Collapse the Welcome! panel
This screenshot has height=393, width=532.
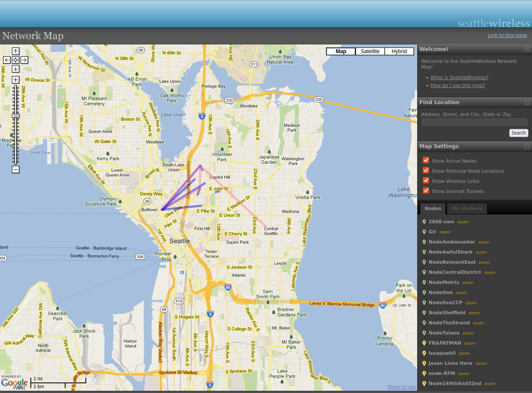click(x=526, y=49)
